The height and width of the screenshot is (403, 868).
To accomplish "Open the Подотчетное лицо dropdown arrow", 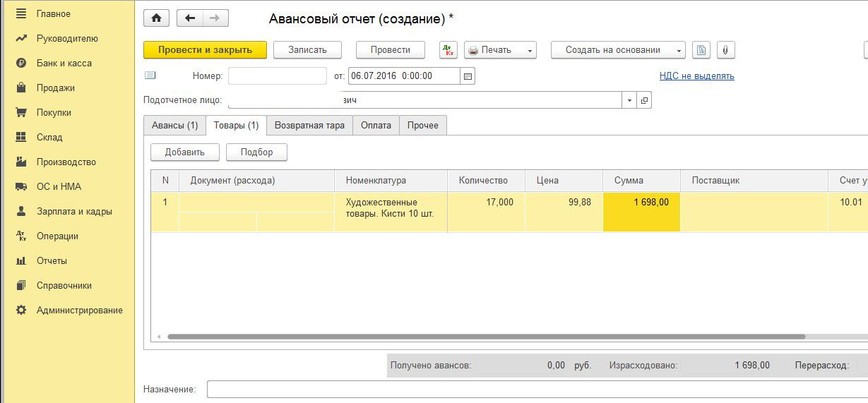I will 629,100.
